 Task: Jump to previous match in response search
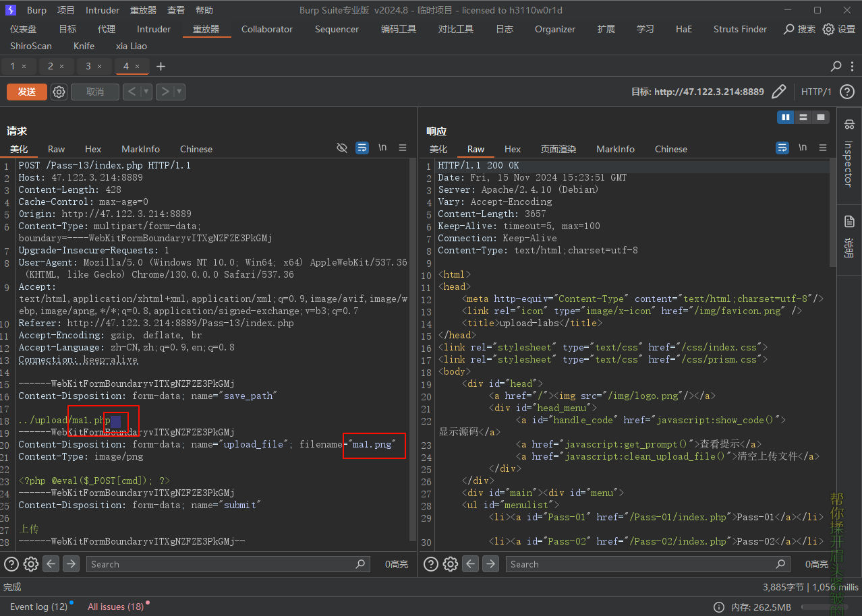[x=471, y=564]
